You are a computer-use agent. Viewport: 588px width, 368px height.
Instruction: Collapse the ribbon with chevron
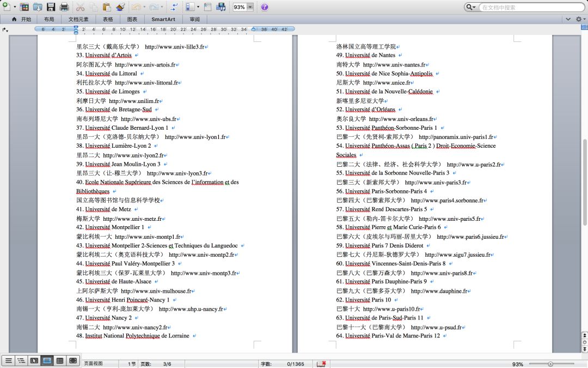(x=568, y=19)
